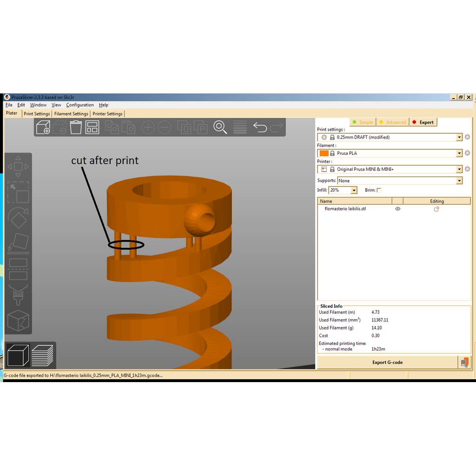Click the Undo arrow icon

259,127
